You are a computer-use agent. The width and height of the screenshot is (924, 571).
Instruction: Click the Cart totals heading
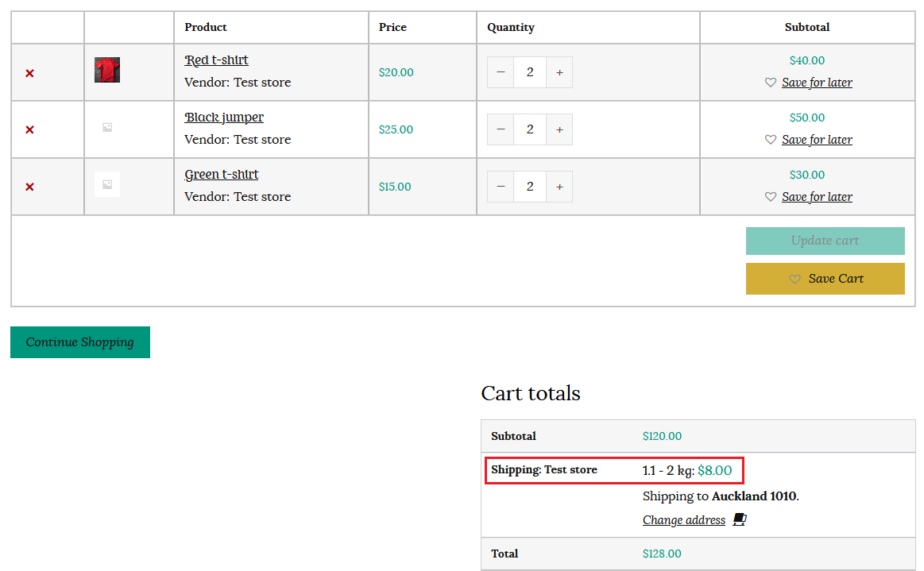pyautogui.click(x=531, y=393)
